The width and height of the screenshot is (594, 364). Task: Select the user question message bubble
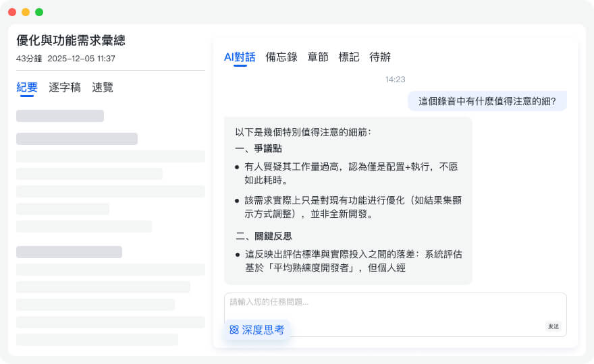(487, 101)
